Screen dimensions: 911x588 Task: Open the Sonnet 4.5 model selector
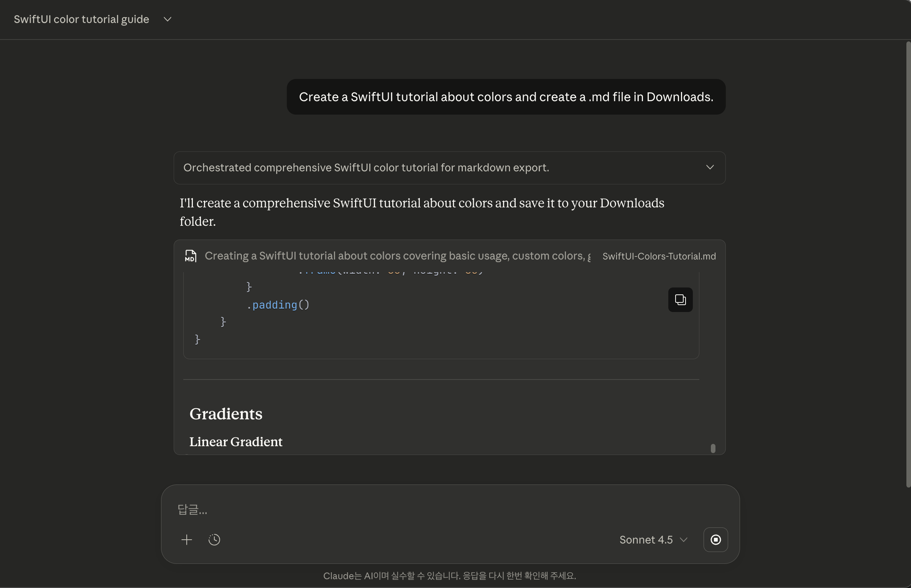click(x=653, y=540)
